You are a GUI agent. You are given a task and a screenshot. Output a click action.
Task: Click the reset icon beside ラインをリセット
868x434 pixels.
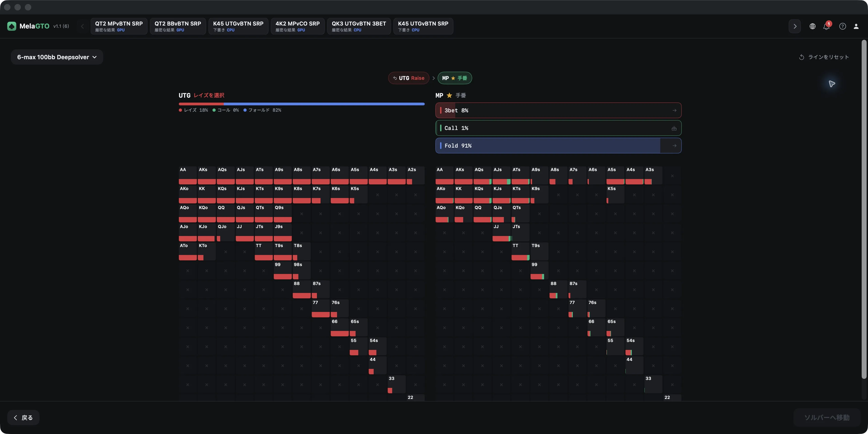[802, 57]
